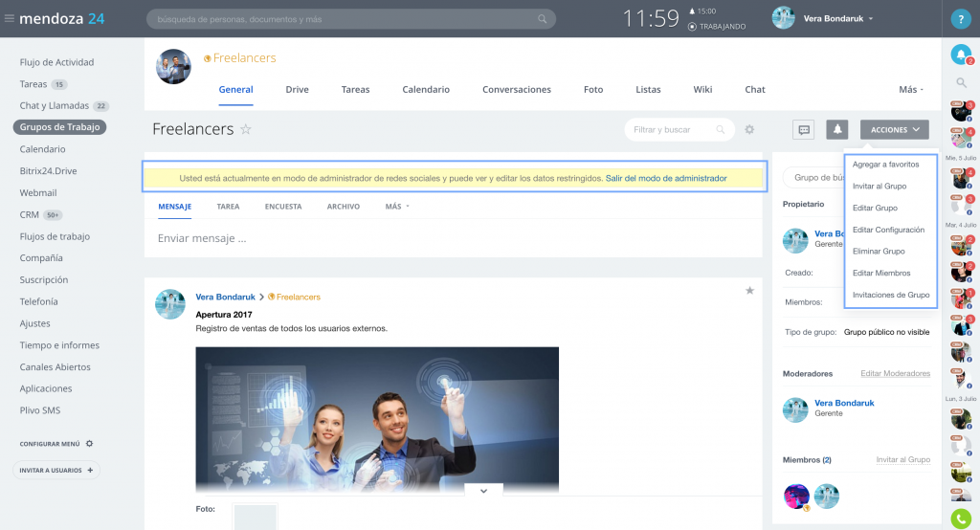Viewport: 980px width, 530px height.
Task: Switch to the Wiki tab
Action: [x=702, y=89]
